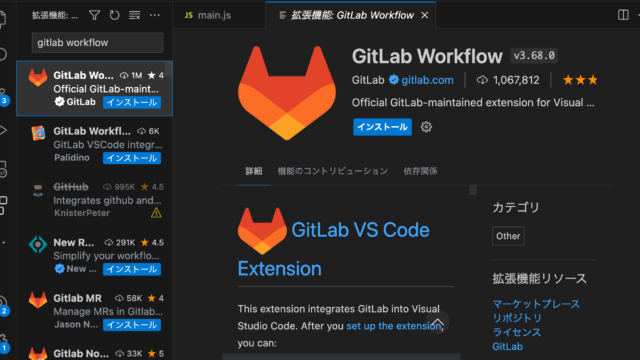Click v3.68.0 version badge
Screen dimensions: 640x360
point(534,56)
